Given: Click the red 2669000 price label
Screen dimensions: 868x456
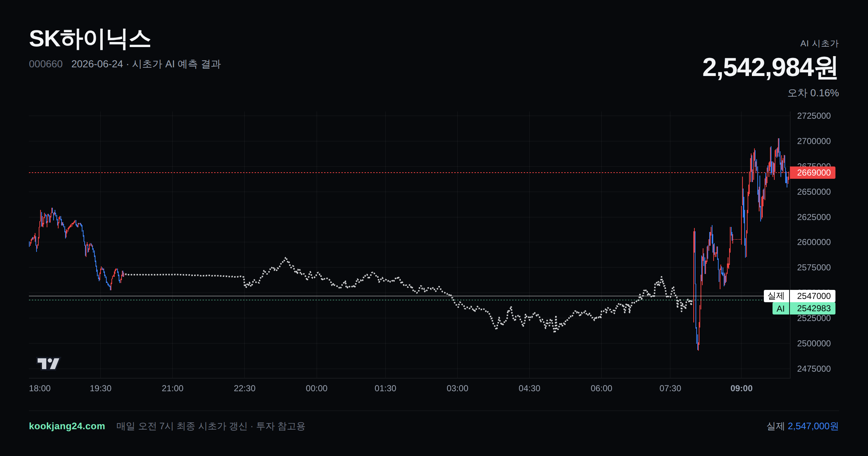Looking at the screenshot, I should [812, 173].
